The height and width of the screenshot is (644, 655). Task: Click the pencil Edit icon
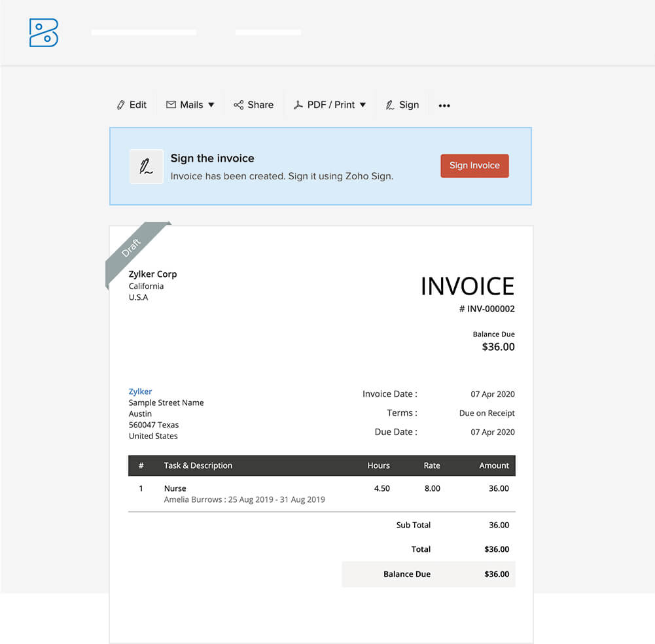(x=120, y=105)
